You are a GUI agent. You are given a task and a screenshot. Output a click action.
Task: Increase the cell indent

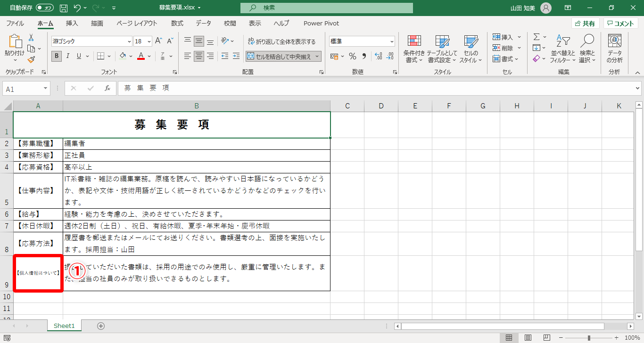point(236,56)
